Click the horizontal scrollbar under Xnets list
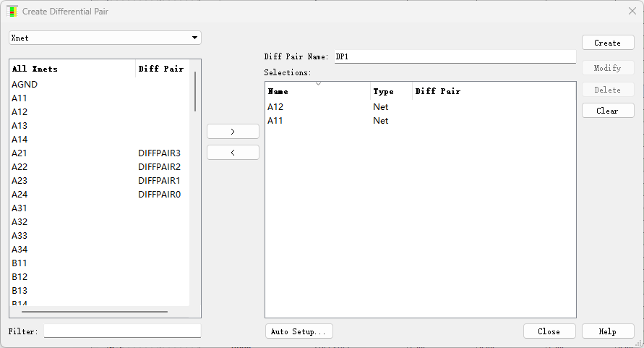The image size is (644, 348). [x=95, y=312]
